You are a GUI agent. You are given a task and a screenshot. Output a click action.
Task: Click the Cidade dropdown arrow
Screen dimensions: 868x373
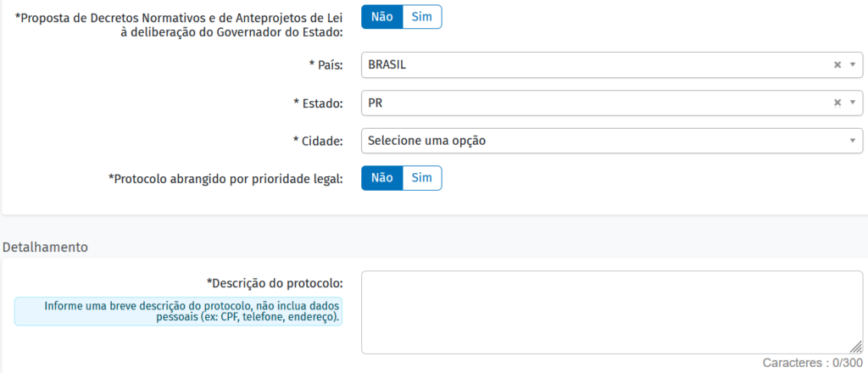point(852,141)
